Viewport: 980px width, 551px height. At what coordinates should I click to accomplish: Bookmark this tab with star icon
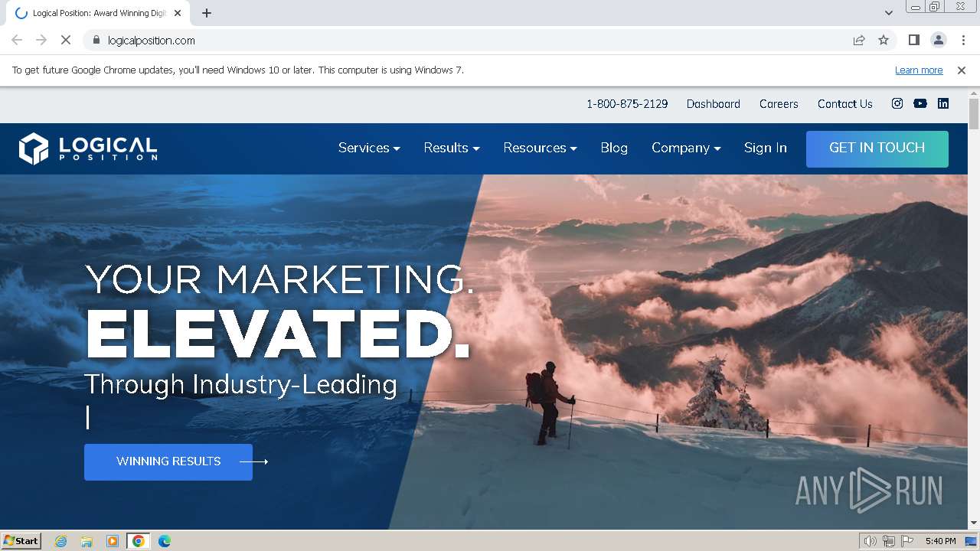pyautogui.click(x=884, y=40)
